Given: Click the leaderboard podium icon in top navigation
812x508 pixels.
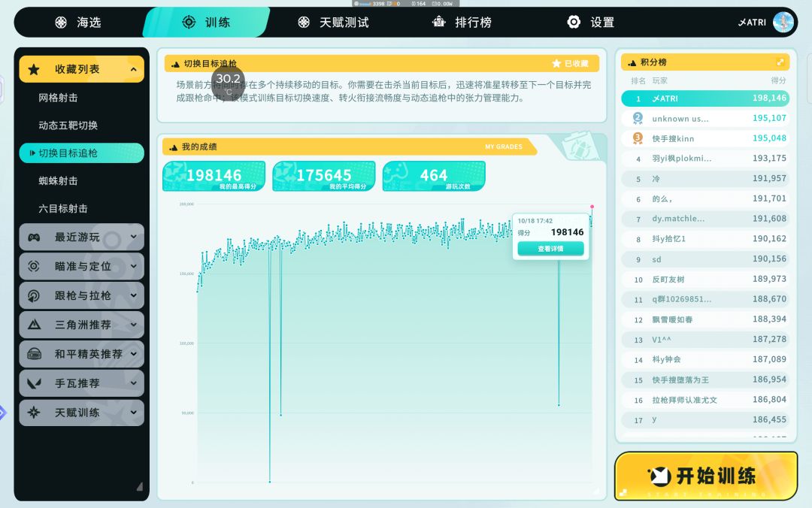Looking at the screenshot, I should click(438, 22).
